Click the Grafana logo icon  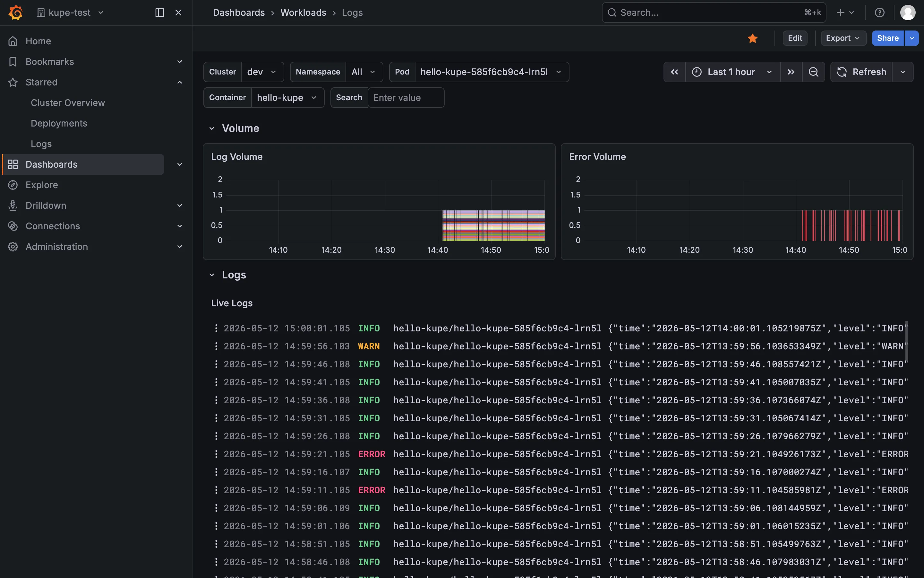coord(16,13)
